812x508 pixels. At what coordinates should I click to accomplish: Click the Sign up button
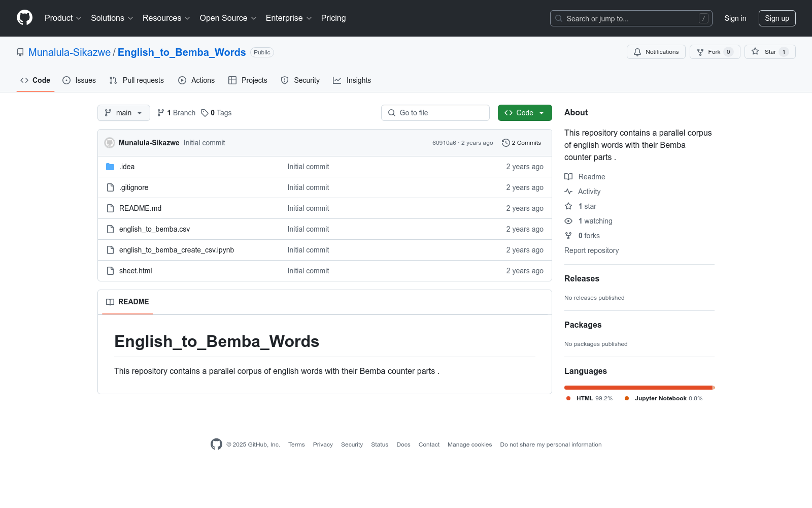(x=777, y=18)
